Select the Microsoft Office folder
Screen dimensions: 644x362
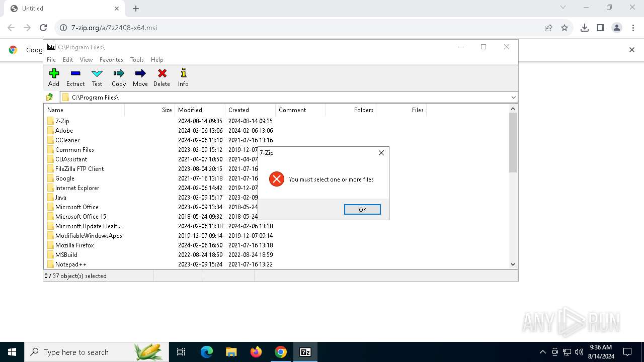[76, 207]
